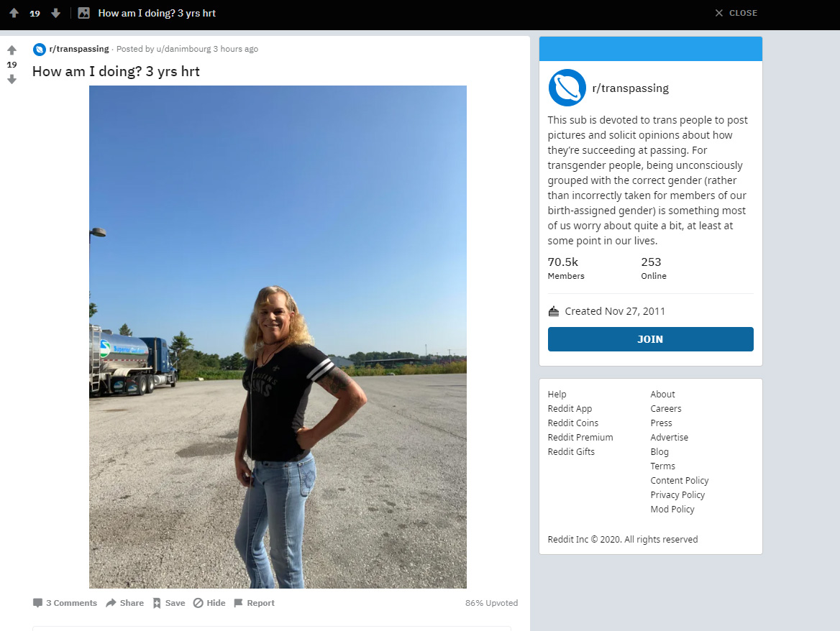Upvote the post in the top black bar

tap(14, 13)
